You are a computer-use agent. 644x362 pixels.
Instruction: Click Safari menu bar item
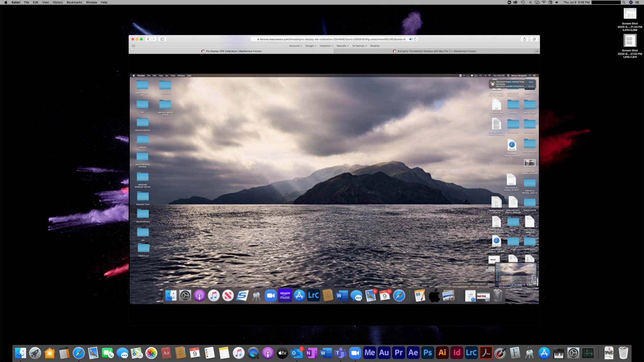coord(16,2)
